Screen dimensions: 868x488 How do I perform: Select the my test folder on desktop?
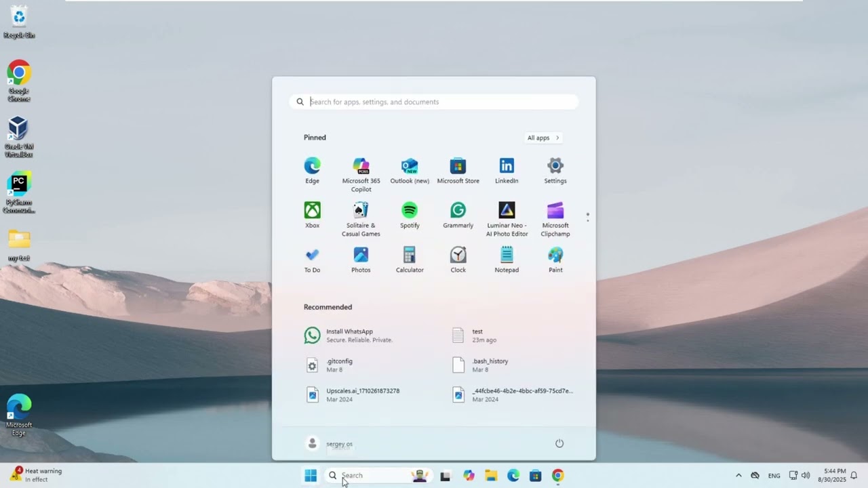(x=19, y=245)
